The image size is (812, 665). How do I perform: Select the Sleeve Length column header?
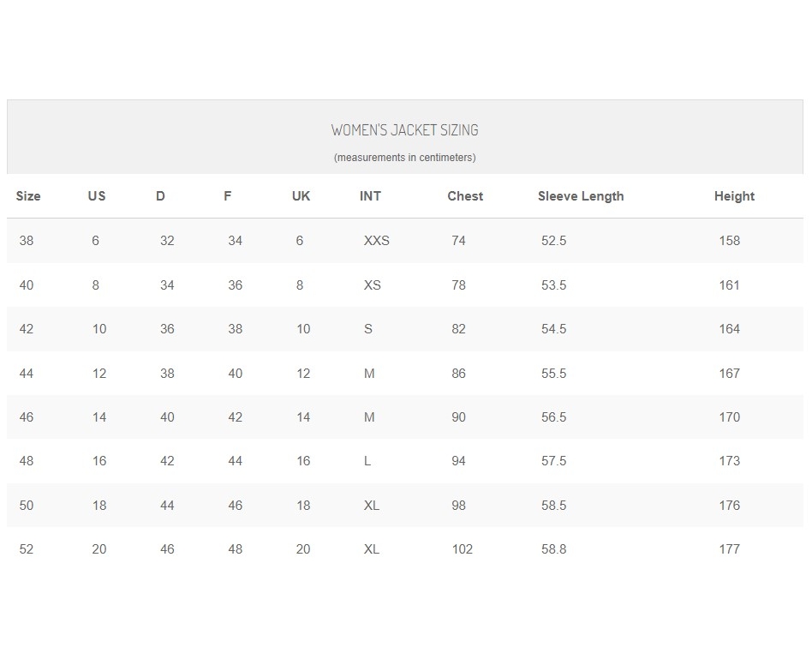(x=581, y=196)
